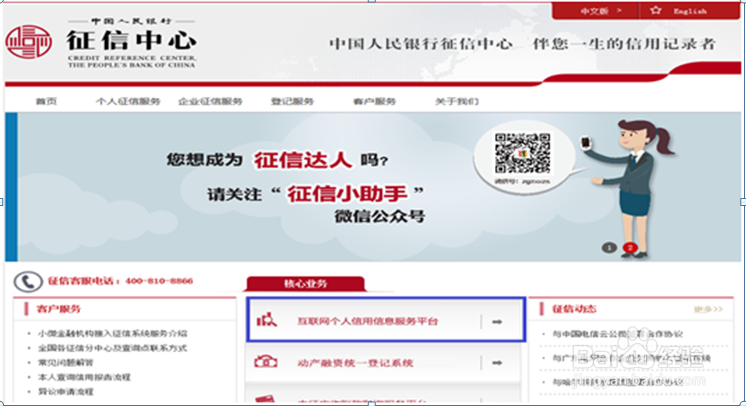Open 常见问题解答 link

pyautogui.click(x=66, y=363)
